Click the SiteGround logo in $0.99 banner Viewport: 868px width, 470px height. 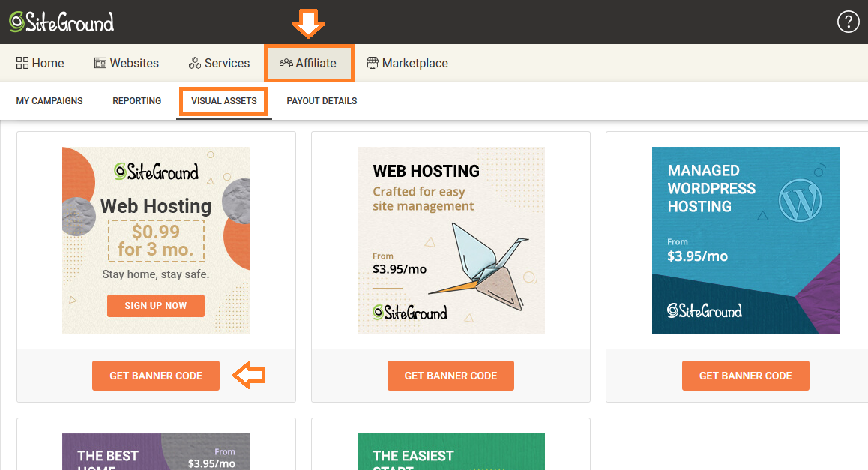click(156, 172)
